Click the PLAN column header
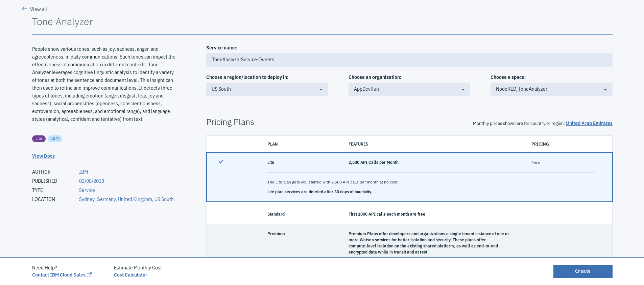This screenshot has width=644, height=285. [272, 144]
